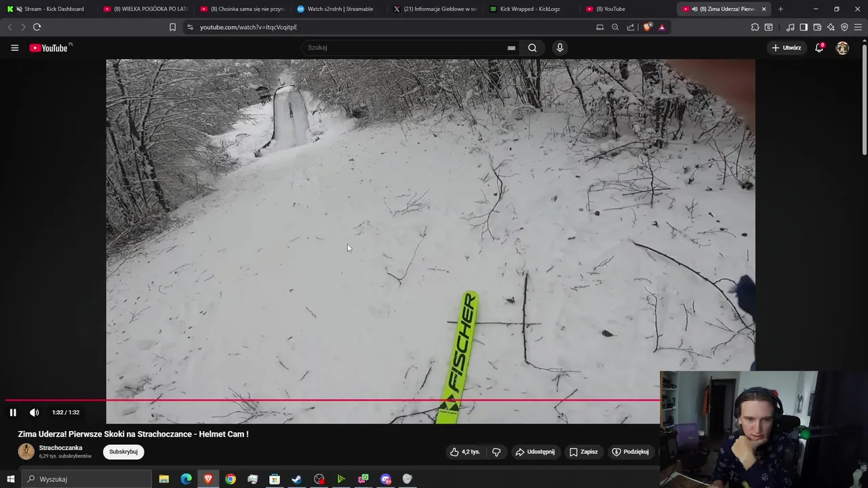Dislike the video with thumbs down
Viewport: 868px width, 488px height.
[496, 451]
